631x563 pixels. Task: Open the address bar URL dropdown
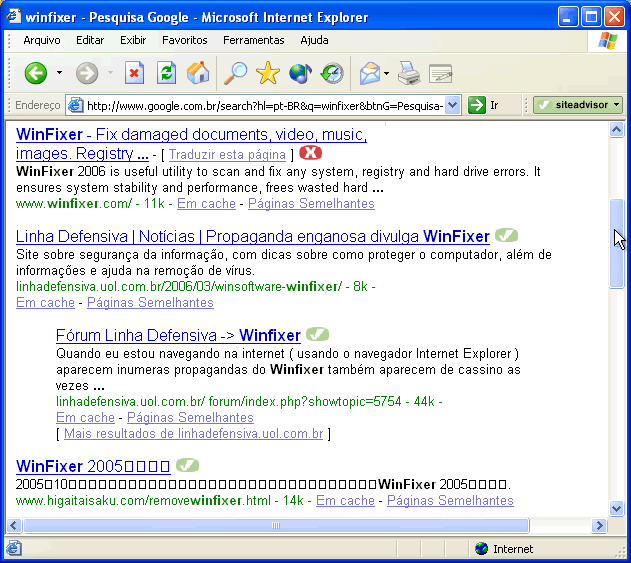(452, 105)
